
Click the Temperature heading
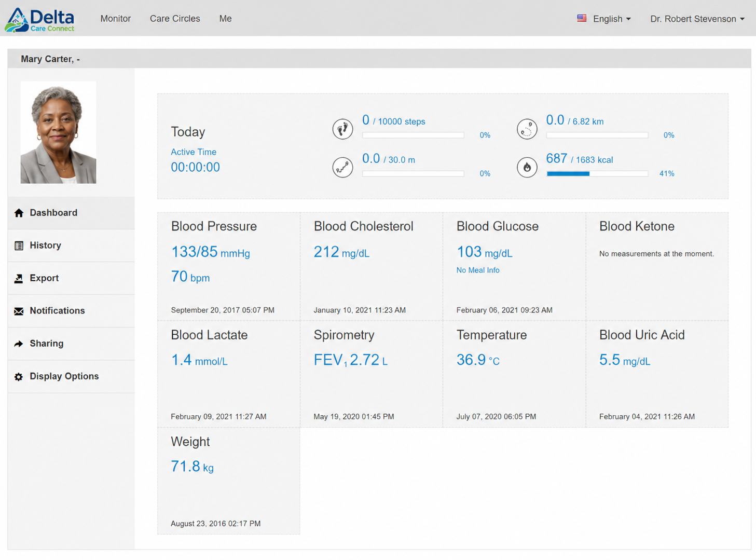point(491,335)
